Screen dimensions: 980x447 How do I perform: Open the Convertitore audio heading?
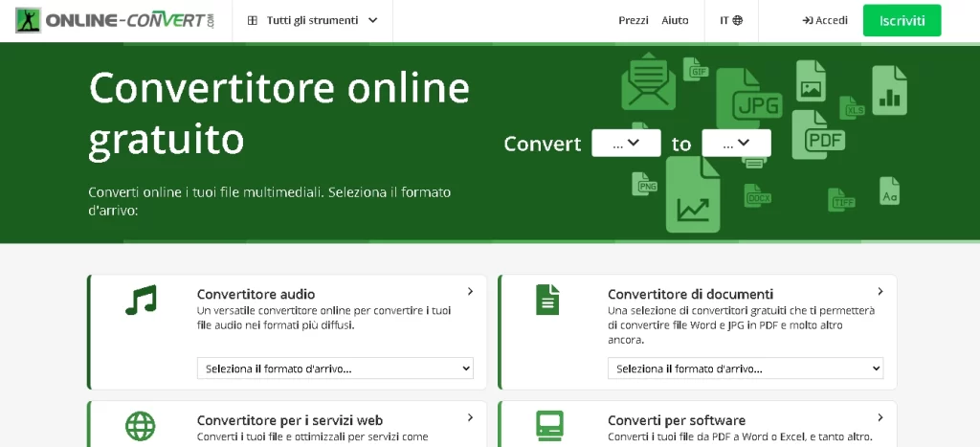[x=256, y=294]
